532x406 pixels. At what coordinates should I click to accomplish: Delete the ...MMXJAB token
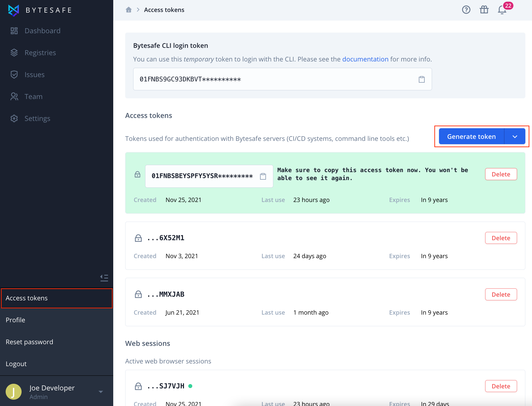[x=501, y=295]
